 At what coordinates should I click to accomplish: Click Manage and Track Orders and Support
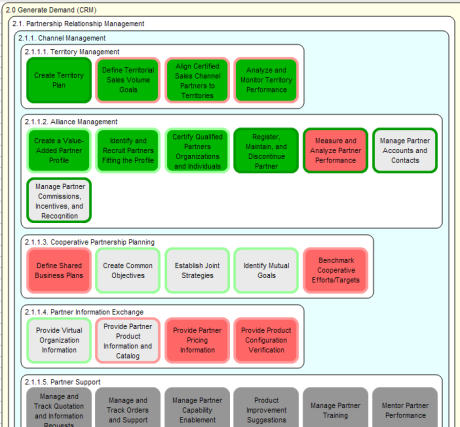point(128,407)
